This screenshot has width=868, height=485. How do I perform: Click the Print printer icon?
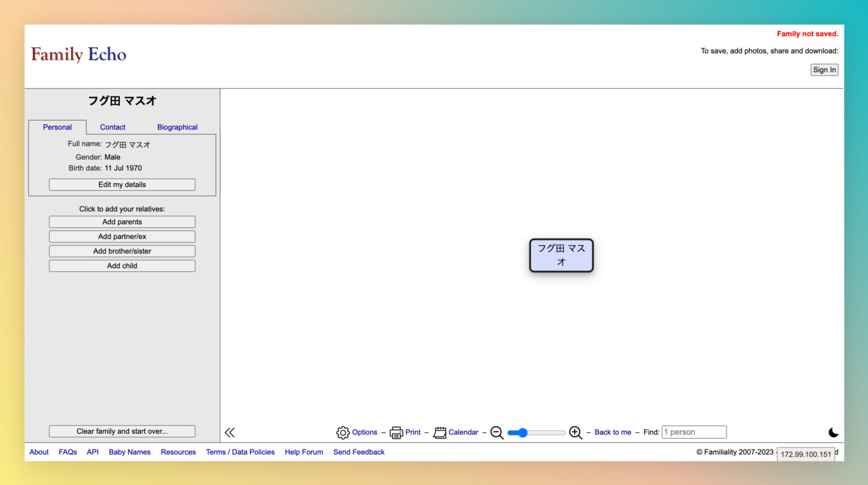[x=396, y=432]
